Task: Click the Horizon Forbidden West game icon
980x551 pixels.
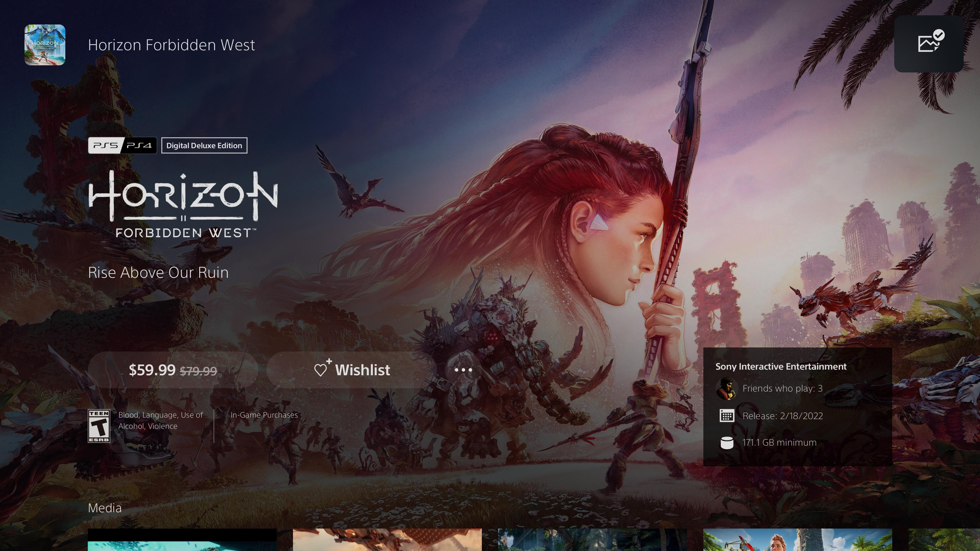Action: pos(45,45)
